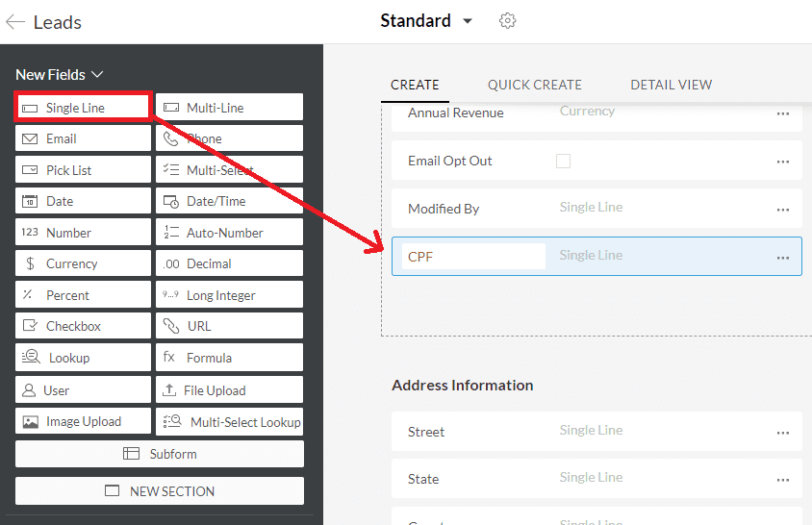The height and width of the screenshot is (525, 812).
Task: Open layout settings gear icon
Action: [x=507, y=21]
